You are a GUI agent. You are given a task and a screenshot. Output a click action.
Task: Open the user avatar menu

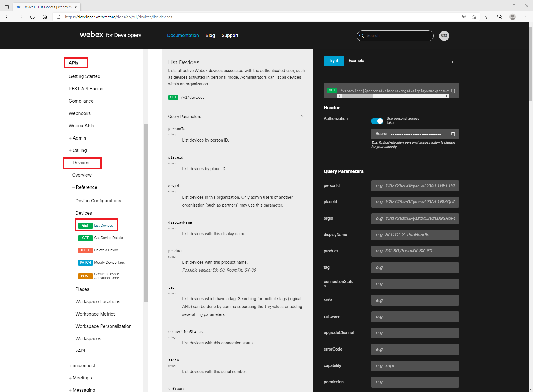click(x=444, y=36)
